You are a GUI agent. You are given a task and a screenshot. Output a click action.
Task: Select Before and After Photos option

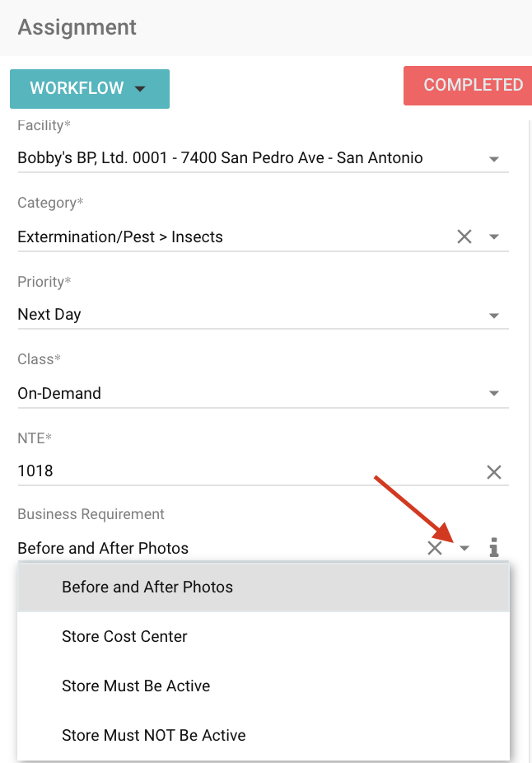pyautogui.click(x=147, y=587)
